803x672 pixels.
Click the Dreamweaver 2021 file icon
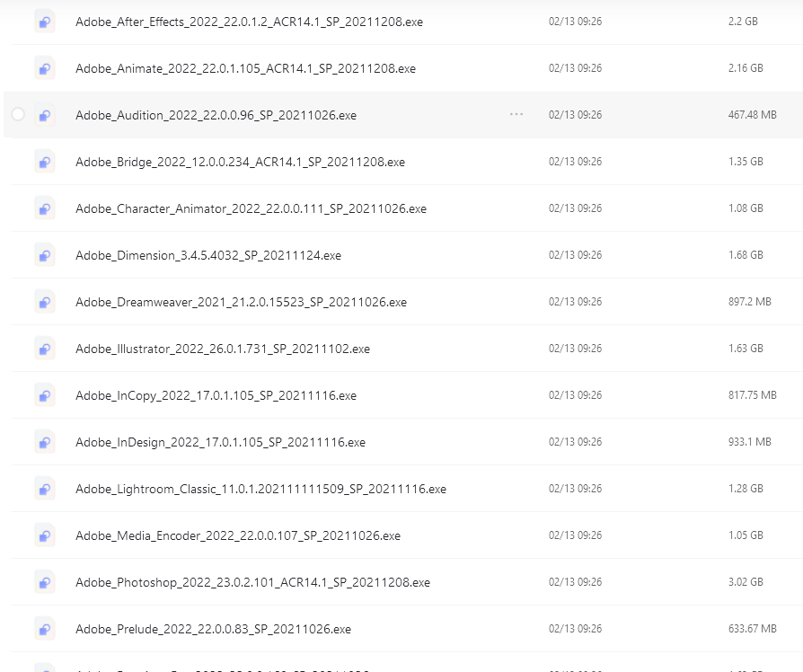pyautogui.click(x=45, y=302)
